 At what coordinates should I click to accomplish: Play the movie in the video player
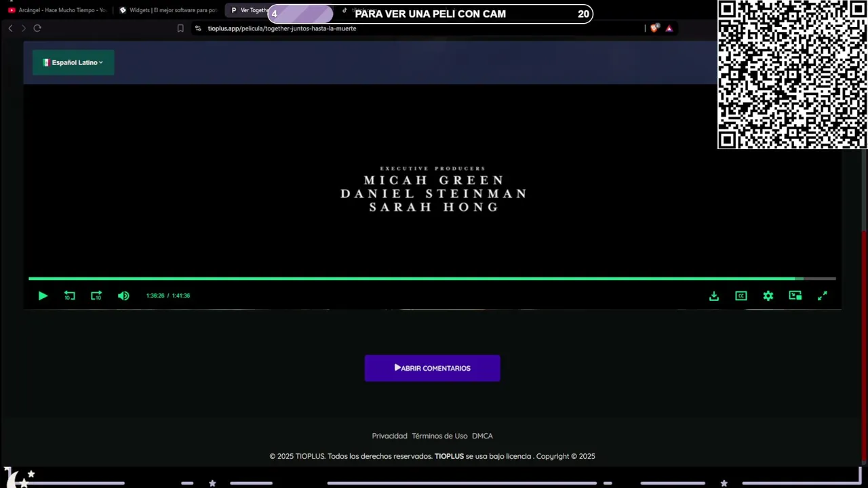[43, 296]
